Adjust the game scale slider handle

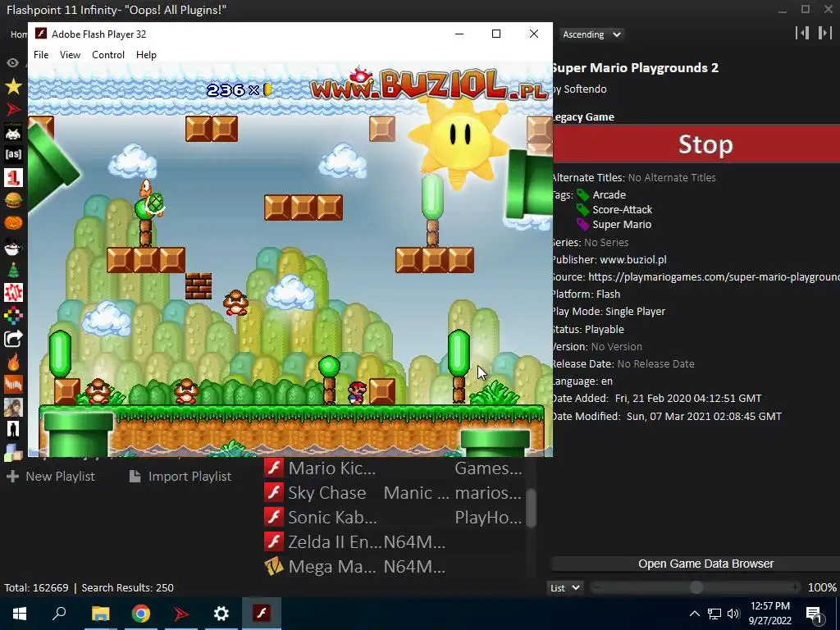click(696, 587)
